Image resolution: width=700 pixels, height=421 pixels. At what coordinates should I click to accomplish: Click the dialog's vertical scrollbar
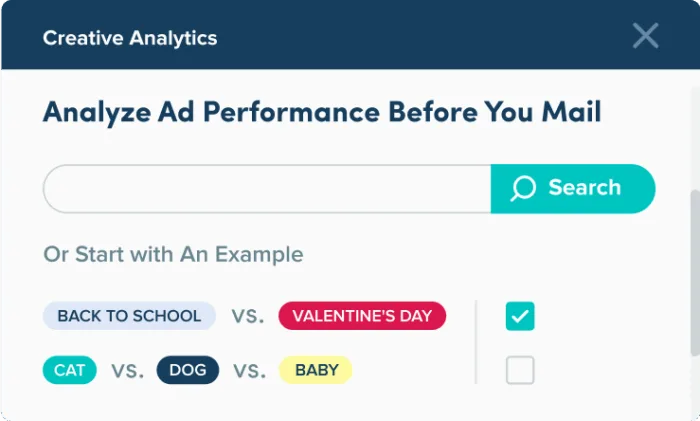click(694, 270)
